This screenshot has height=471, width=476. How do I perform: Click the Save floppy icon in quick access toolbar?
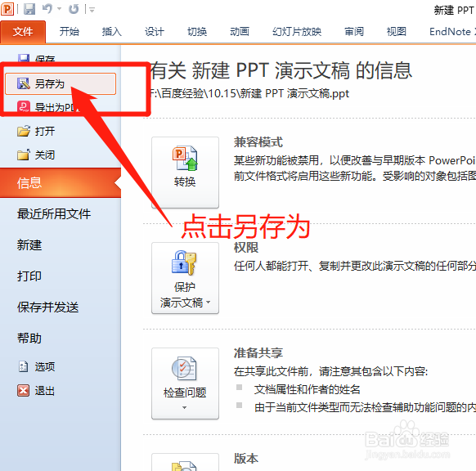[29, 9]
